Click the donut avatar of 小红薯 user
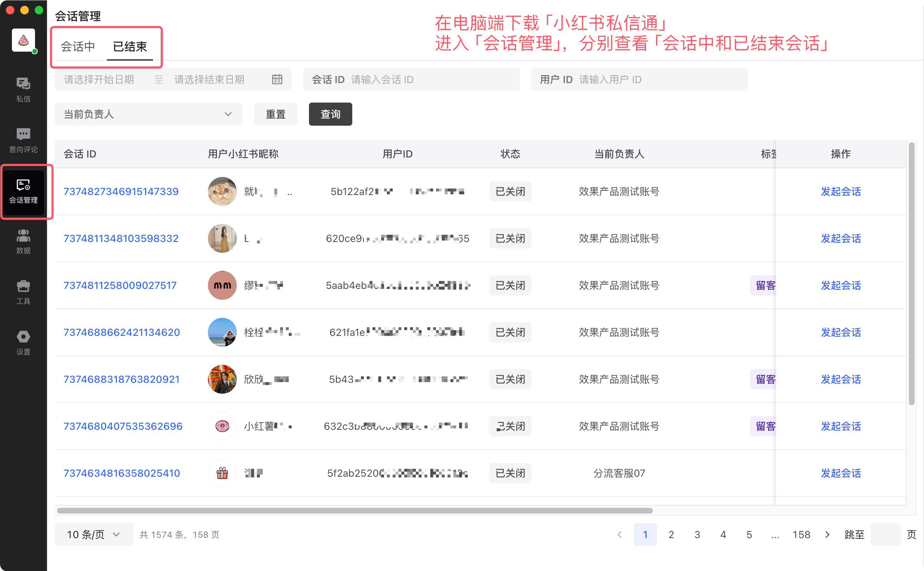This screenshot has width=924, height=571. [x=222, y=426]
